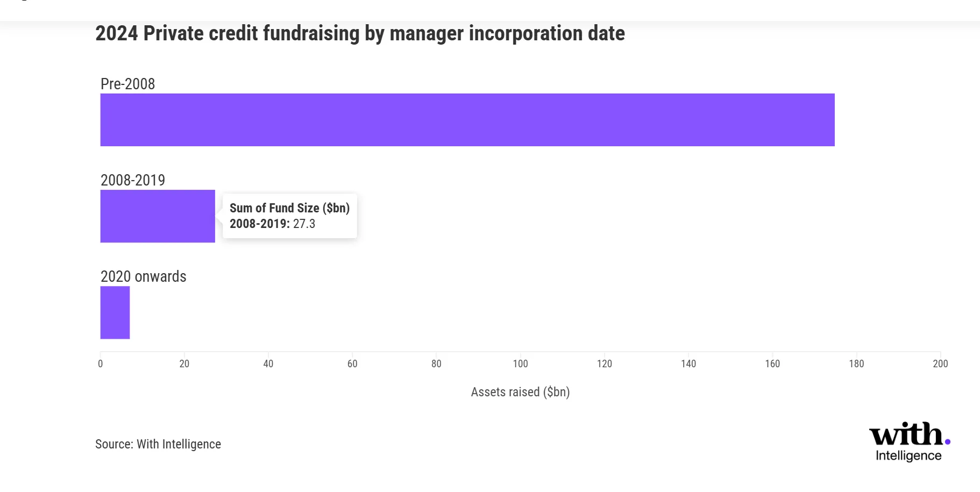
Task: Click the 2008-2019 category label
Action: click(133, 180)
